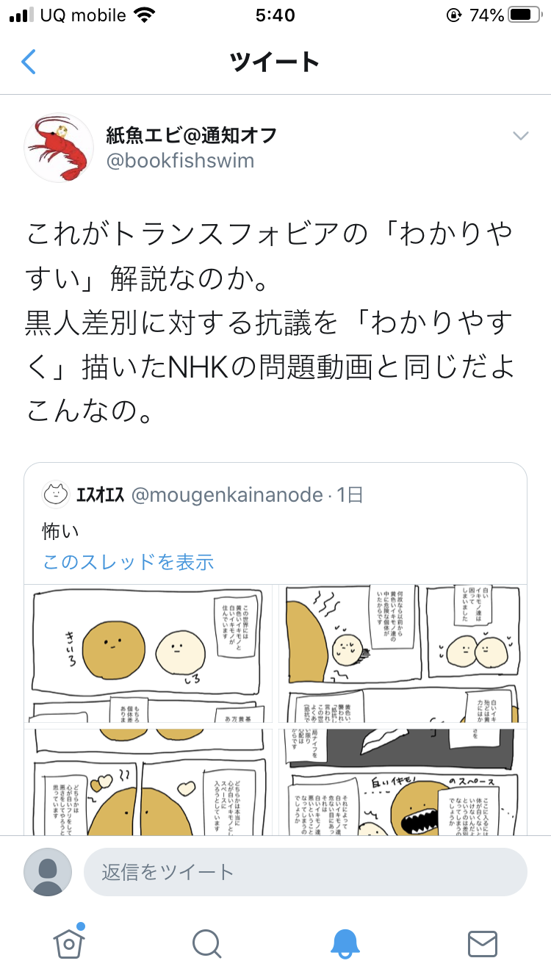Open top-right comic image thumbnail
551x980 pixels.
tap(400, 654)
